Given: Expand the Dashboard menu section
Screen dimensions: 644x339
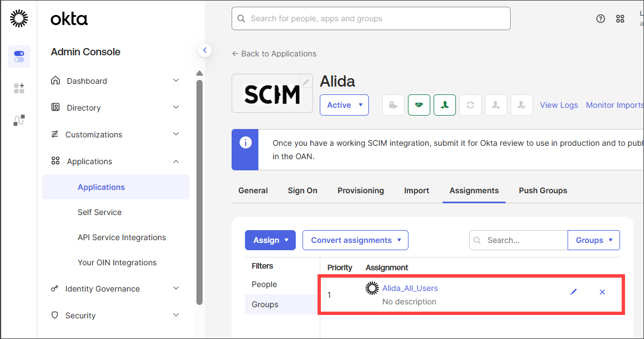Looking at the screenshot, I should (x=176, y=80).
